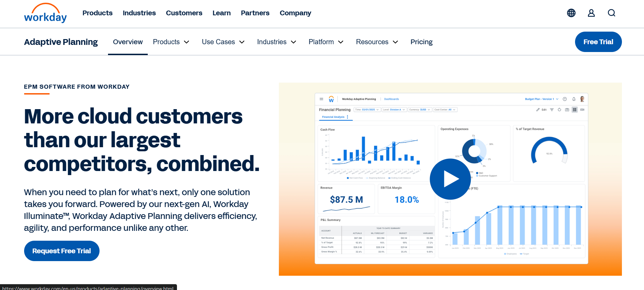
Task: Open the Learn menu
Action: pos(221,13)
